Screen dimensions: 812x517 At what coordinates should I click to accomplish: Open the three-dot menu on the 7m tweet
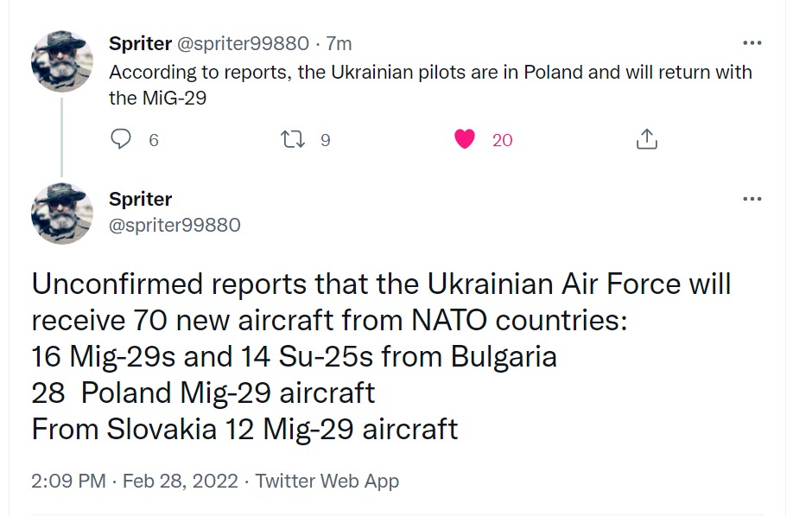coord(752,43)
